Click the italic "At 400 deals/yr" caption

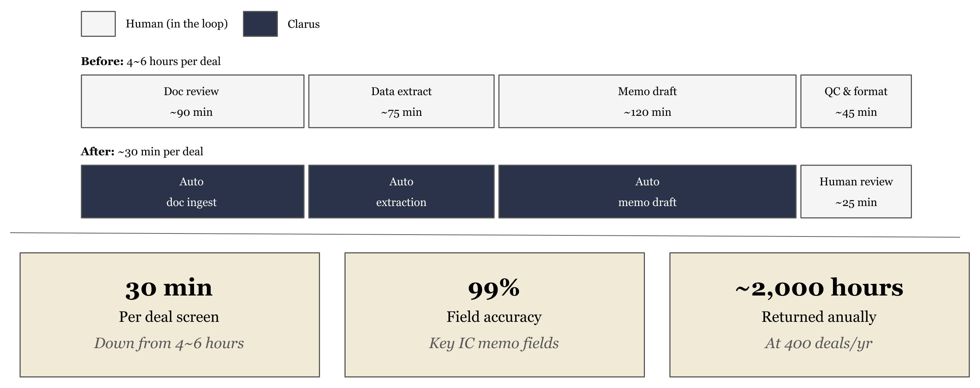click(x=819, y=343)
